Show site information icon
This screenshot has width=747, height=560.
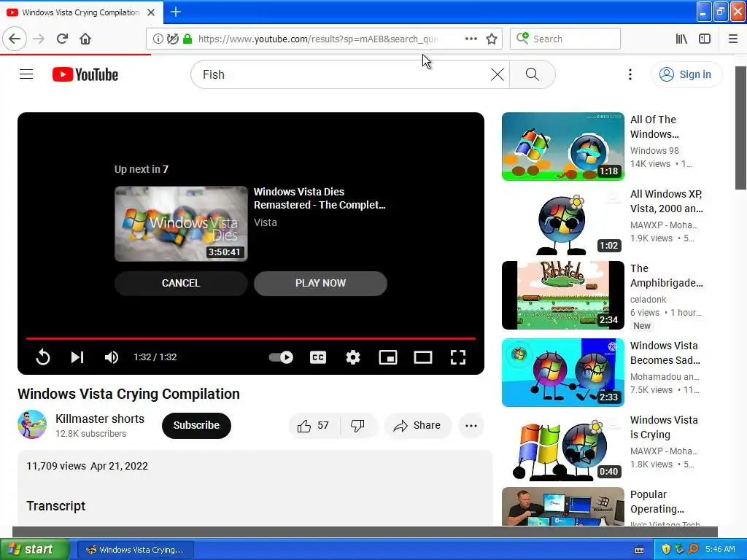click(x=158, y=39)
